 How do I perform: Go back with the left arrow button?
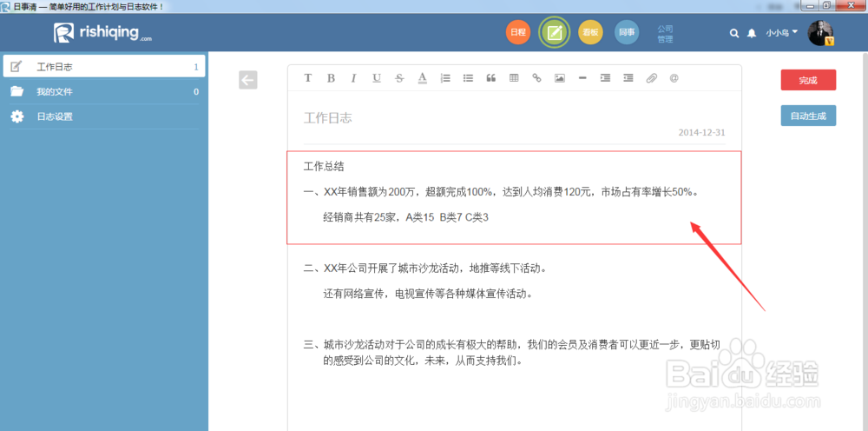(248, 80)
